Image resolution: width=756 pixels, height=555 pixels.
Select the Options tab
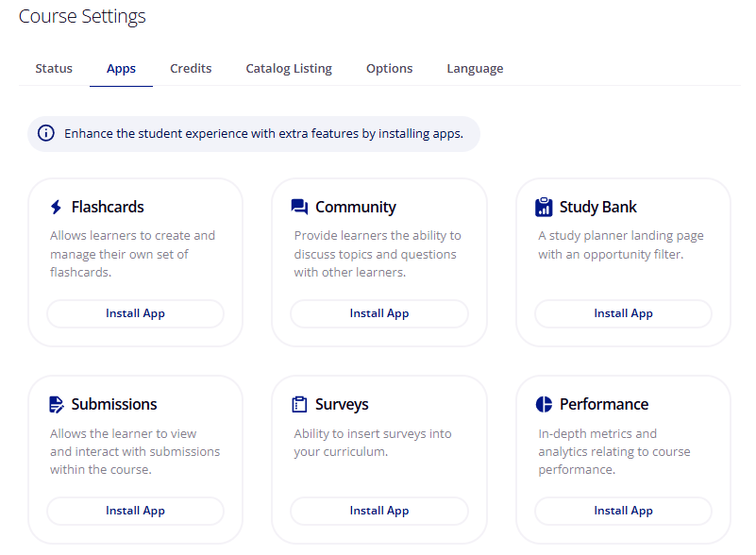[x=390, y=69]
